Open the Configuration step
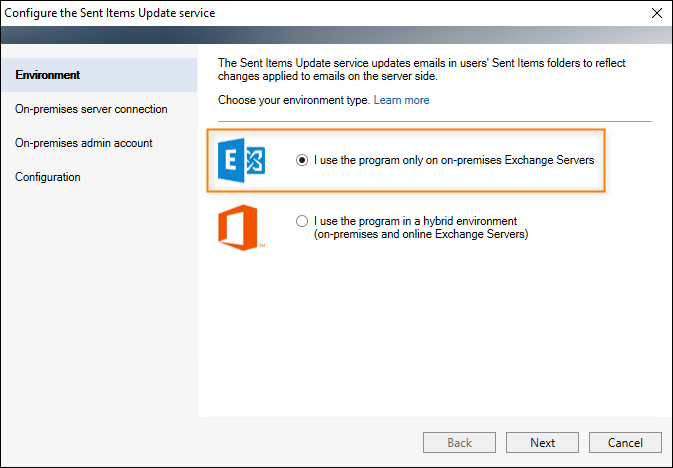The width and height of the screenshot is (673, 468). 48,177
